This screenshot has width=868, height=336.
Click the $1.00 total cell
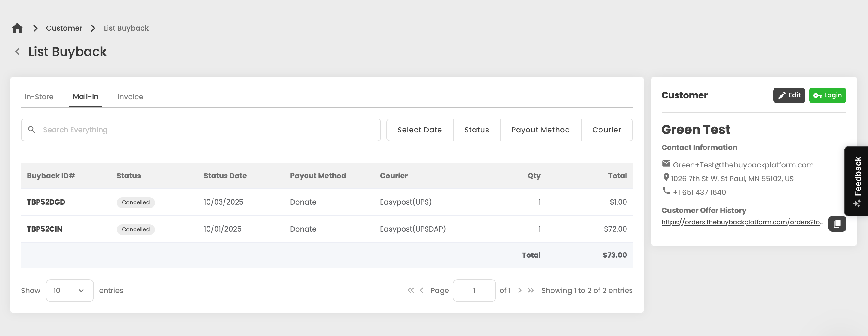point(618,202)
